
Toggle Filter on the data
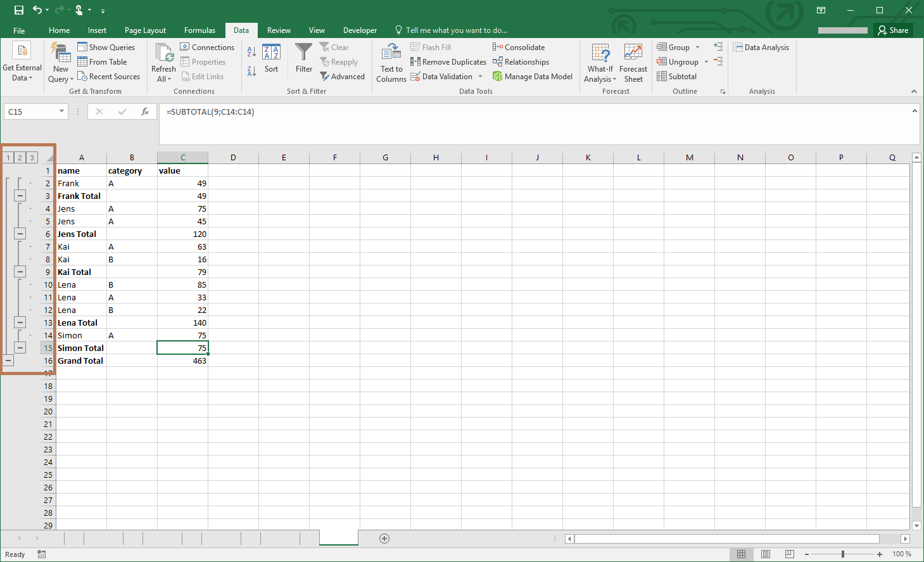[x=303, y=61]
